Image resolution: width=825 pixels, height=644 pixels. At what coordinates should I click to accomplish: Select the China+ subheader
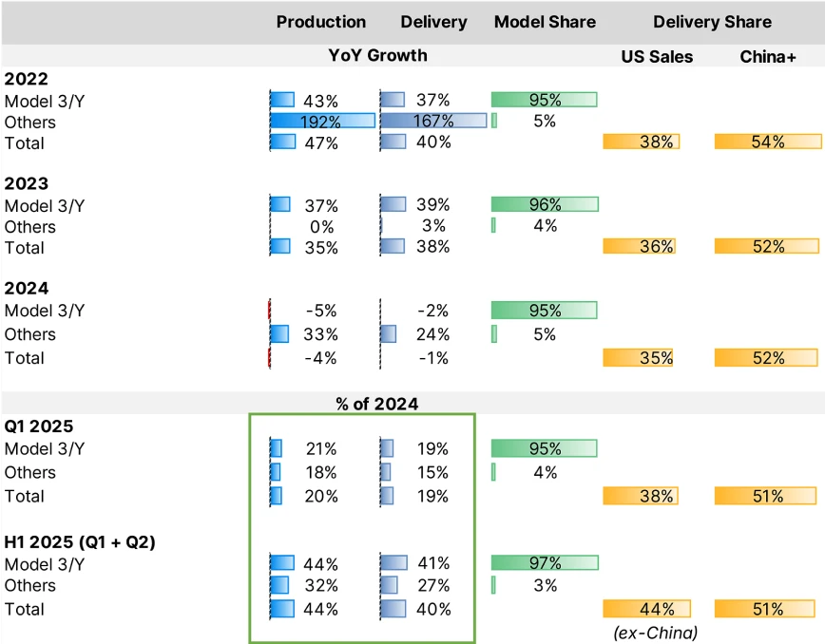pyautogui.click(x=768, y=57)
